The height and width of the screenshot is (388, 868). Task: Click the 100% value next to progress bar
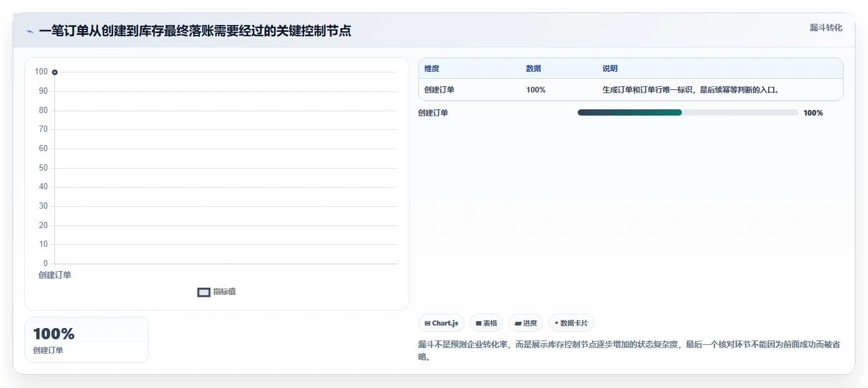(813, 113)
